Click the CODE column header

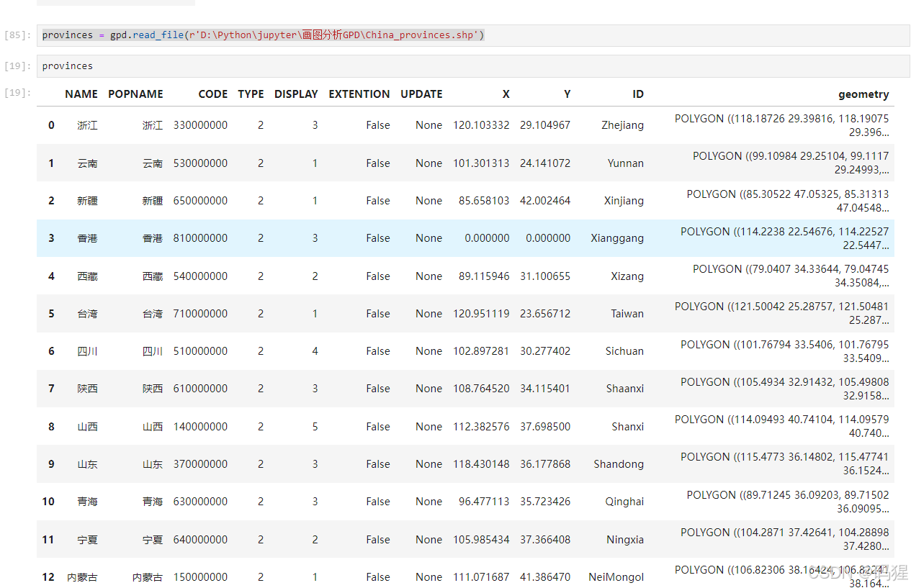212,94
